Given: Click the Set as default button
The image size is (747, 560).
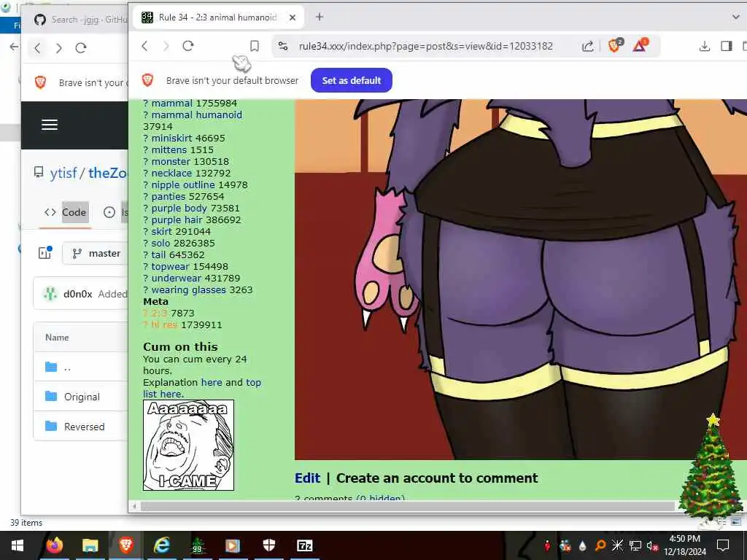Looking at the screenshot, I should [351, 80].
